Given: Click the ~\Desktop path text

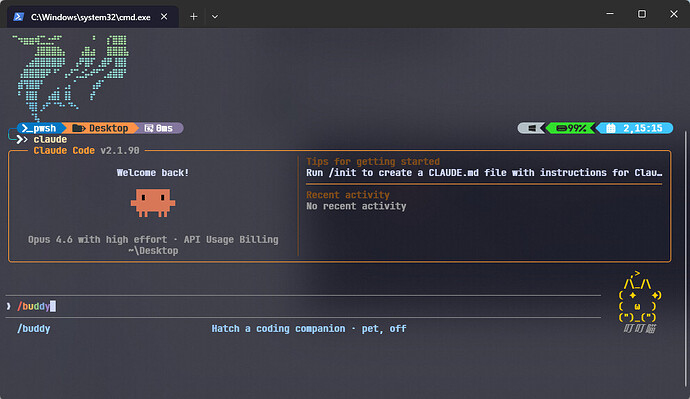Looking at the screenshot, I should pos(153,251).
